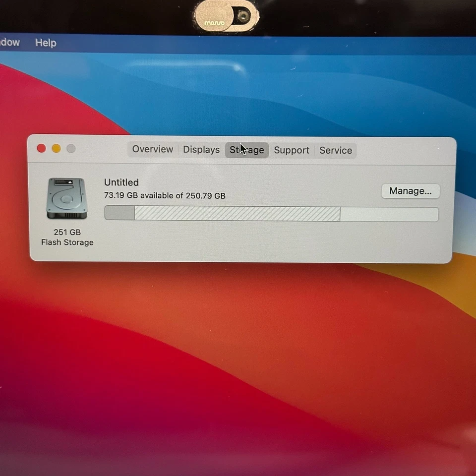Screen dimensions: 476x476
Task: Click the red close window button
Action: [41, 148]
